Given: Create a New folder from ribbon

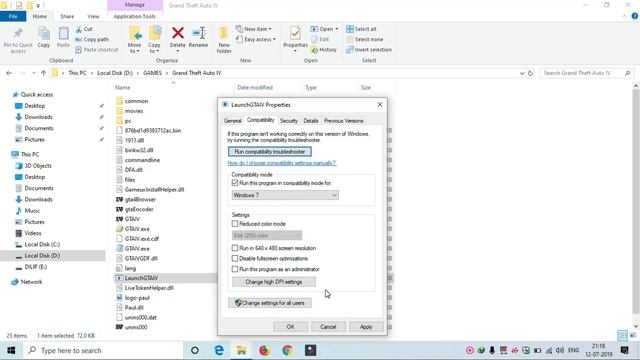Looking at the screenshot, I should pyautogui.click(x=224, y=40).
